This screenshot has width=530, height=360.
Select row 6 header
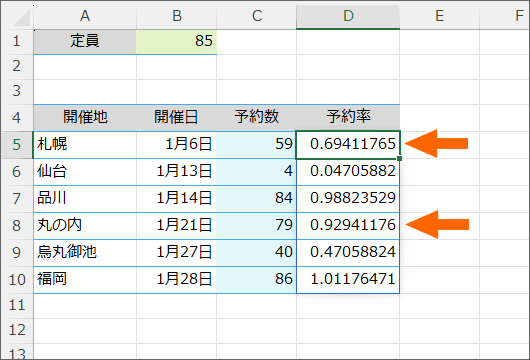(x=17, y=172)
